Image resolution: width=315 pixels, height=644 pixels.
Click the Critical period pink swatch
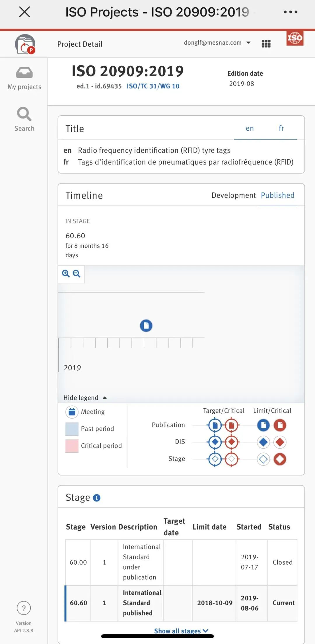pyautogui.click(x=72, y=446)
